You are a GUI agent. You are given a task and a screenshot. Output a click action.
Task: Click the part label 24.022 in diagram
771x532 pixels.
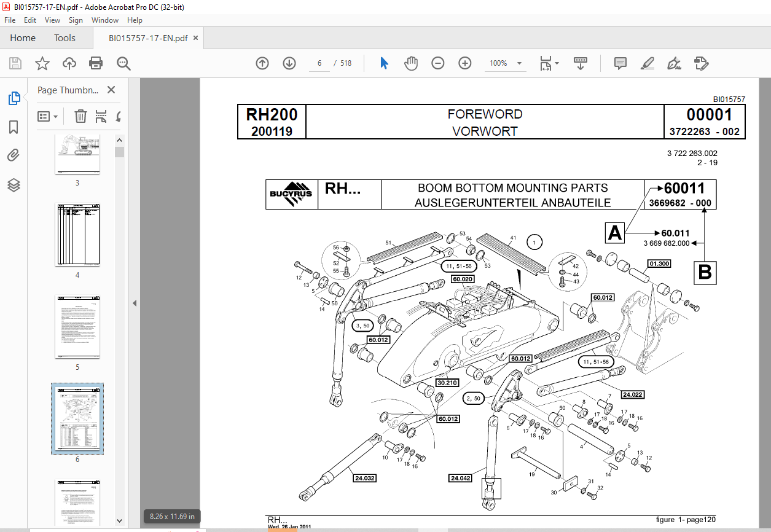(632, 394)
